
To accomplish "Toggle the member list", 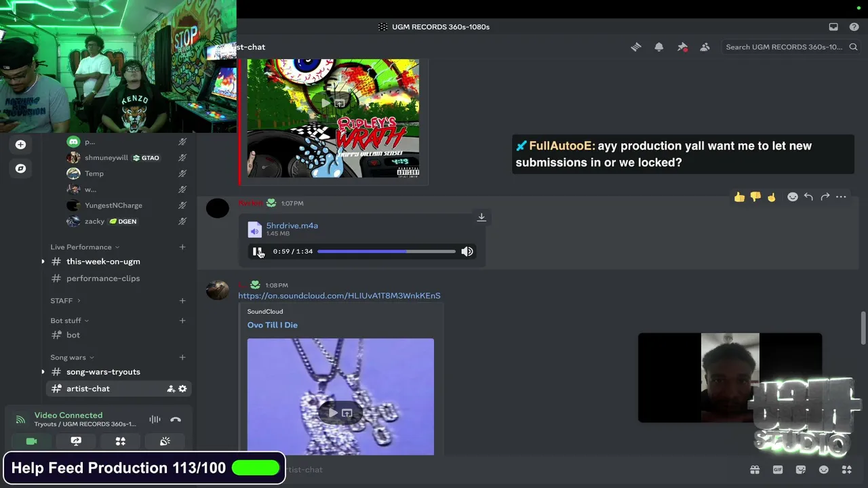I will tap(705, 47).
